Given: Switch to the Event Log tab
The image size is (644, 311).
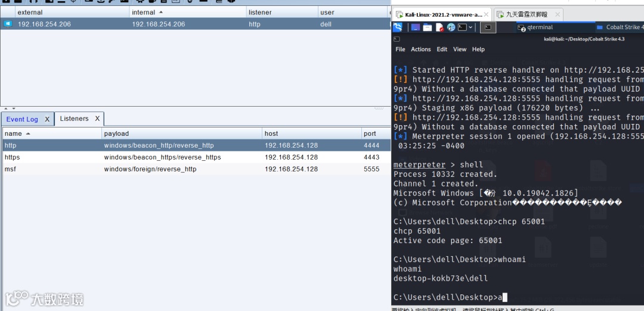Looking at the screenshot, I should tap(22, 119).
